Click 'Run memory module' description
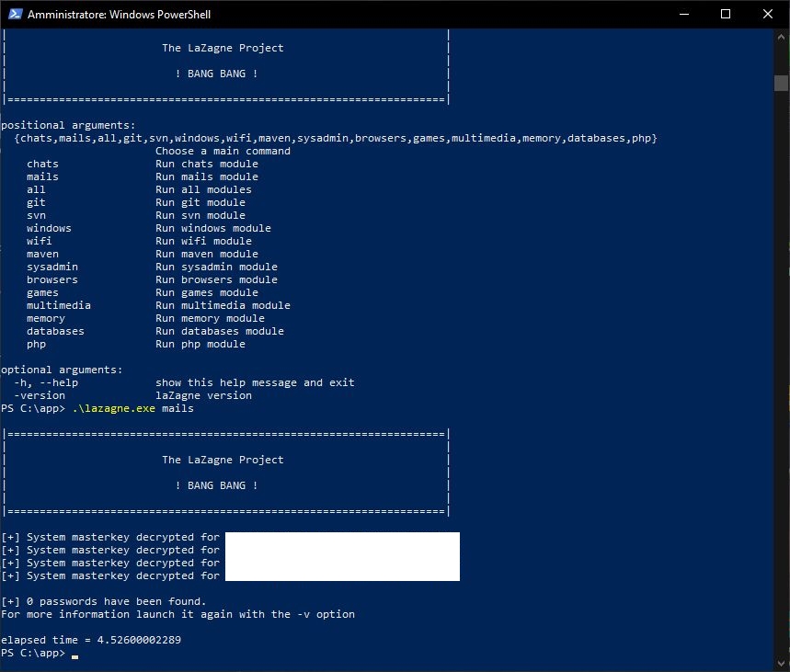The height and width of the screenshot is (672, 790). (x=210, y=318)
